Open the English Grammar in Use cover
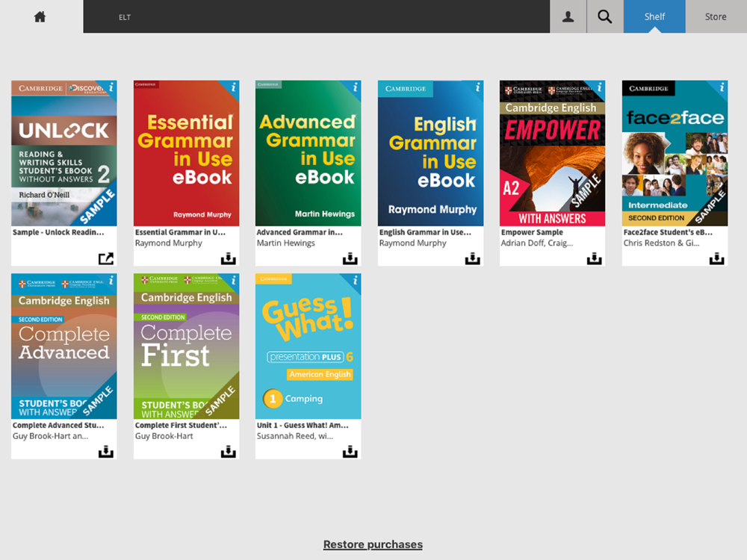 (431, 153)
